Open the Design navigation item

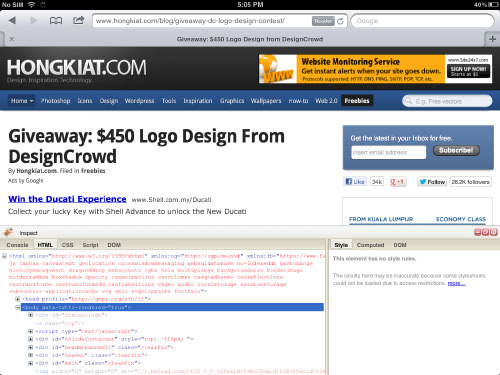point(109,101)
